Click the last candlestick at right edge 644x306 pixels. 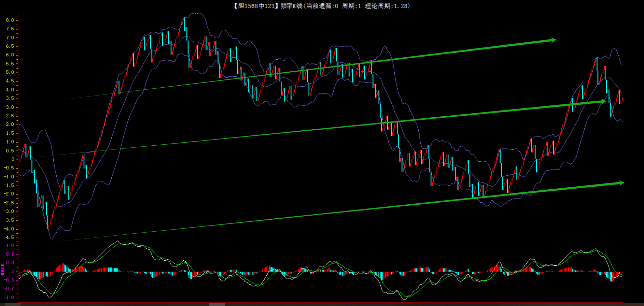pos(622,99)
